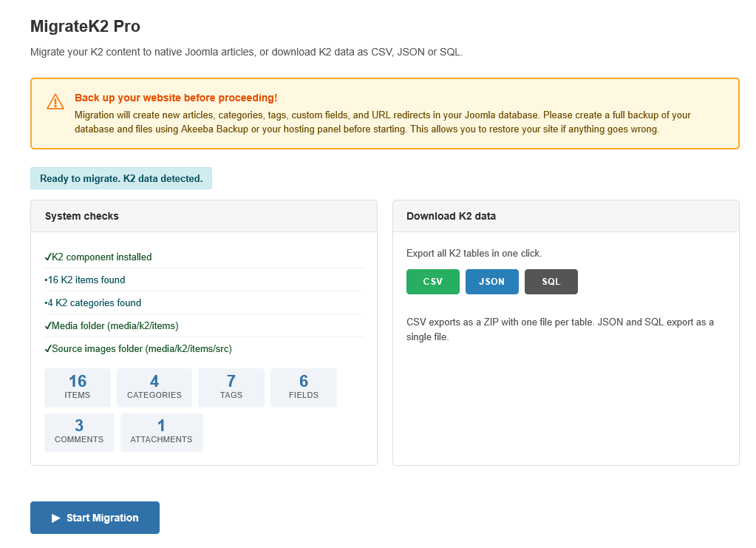Viewport: 756px width, 548px height.
Task: Click the Ready to migrate status badge
Action: [121, 178]
